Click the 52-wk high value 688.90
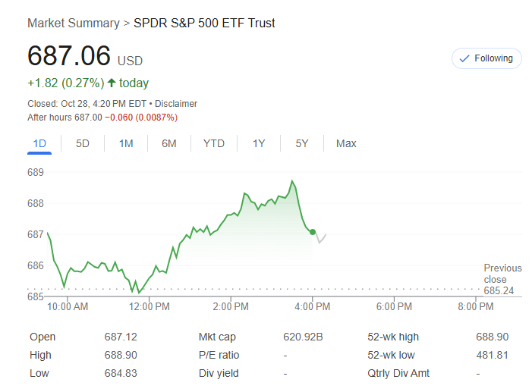Viewport: 532px width, 392px height. click(x=492, y=337)
